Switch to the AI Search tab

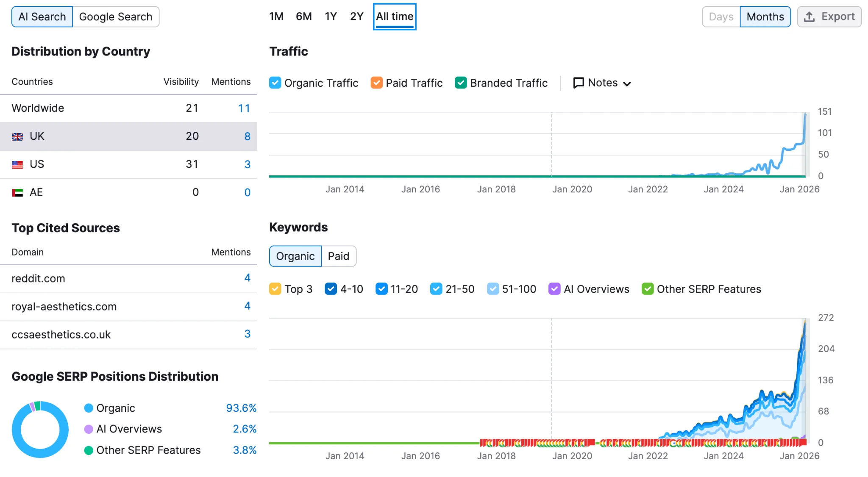[42, 17]
